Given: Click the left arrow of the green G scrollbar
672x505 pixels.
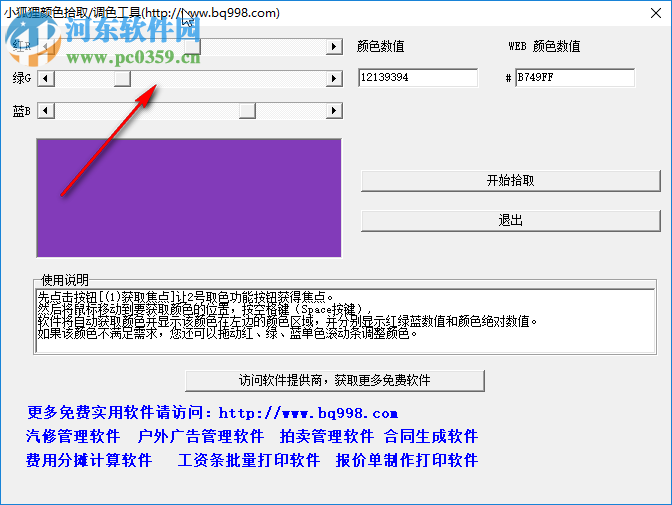Looking at the screenshot, I should coord(46,78).
